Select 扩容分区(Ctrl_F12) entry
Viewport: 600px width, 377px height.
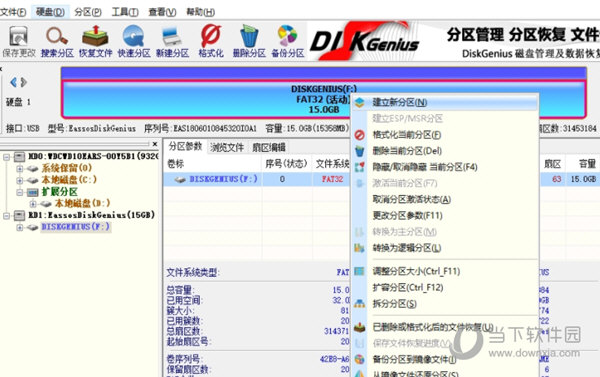pyautogui.click(x=445, y=287)
